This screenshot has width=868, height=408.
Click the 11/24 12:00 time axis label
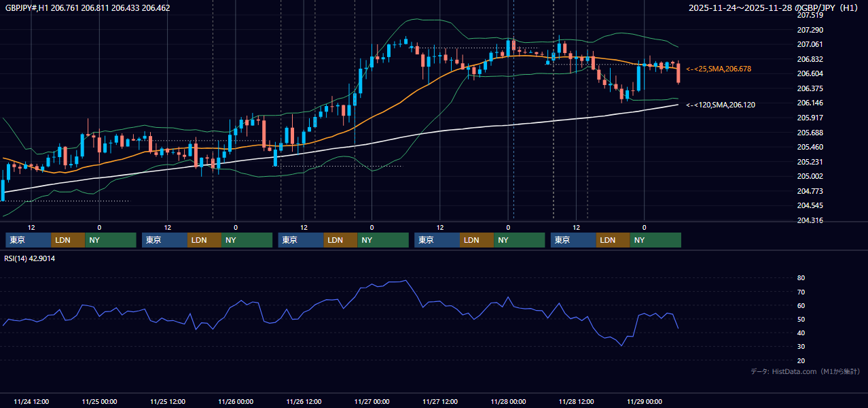click(31, 401)
